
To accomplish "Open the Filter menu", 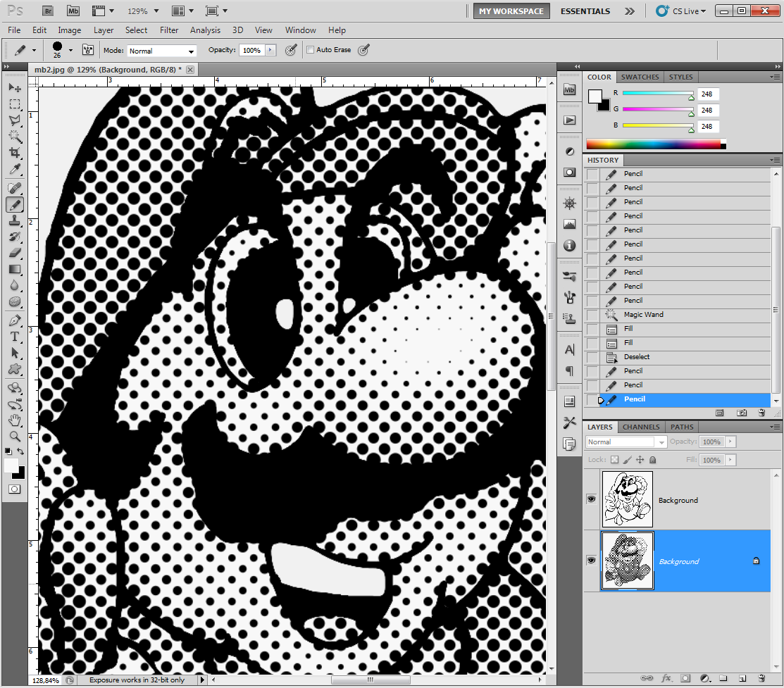I will (169, 30).
